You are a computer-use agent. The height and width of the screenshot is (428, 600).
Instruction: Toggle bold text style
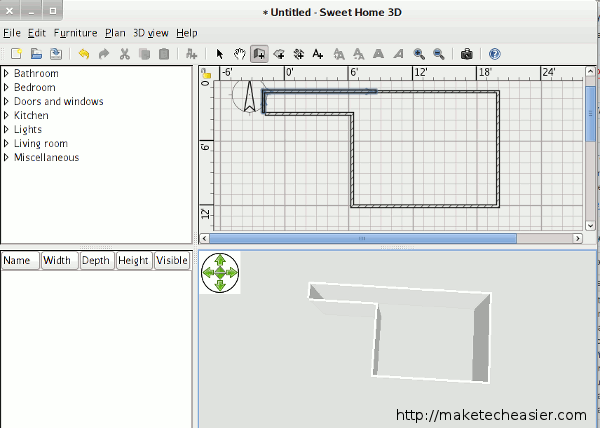point(378,54)
